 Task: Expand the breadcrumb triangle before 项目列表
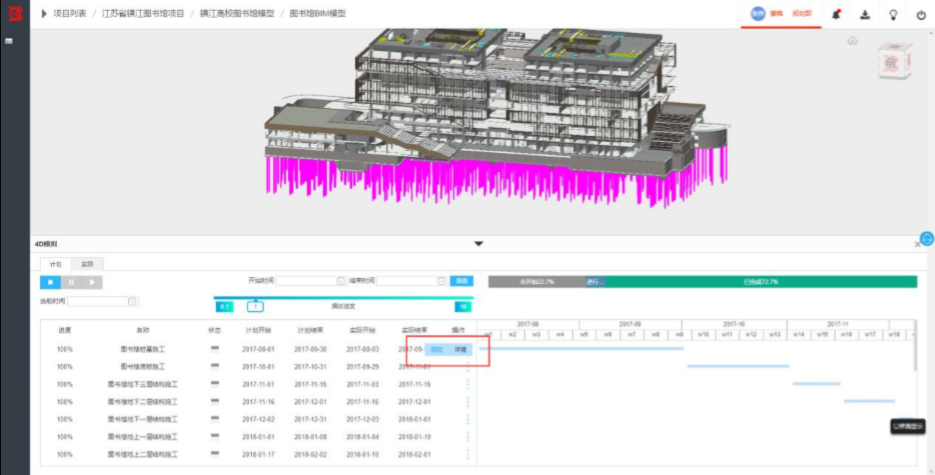[x=44, y=14]
